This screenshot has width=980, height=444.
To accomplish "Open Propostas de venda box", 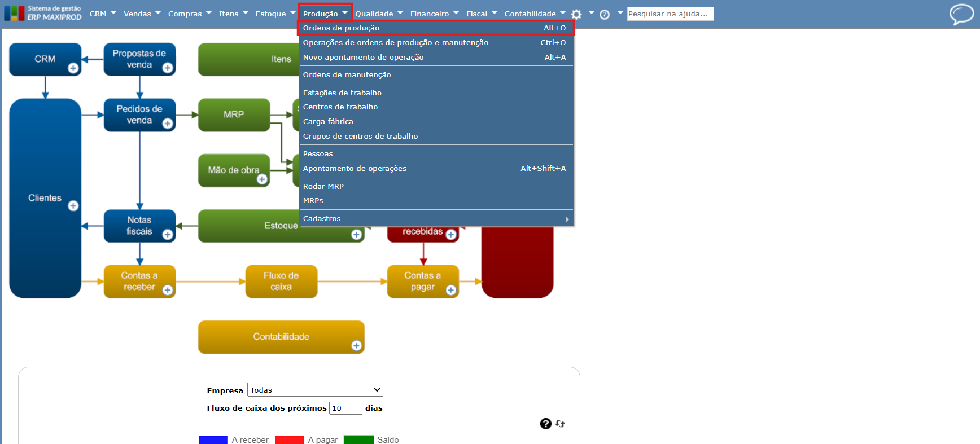I will [139, 59].
